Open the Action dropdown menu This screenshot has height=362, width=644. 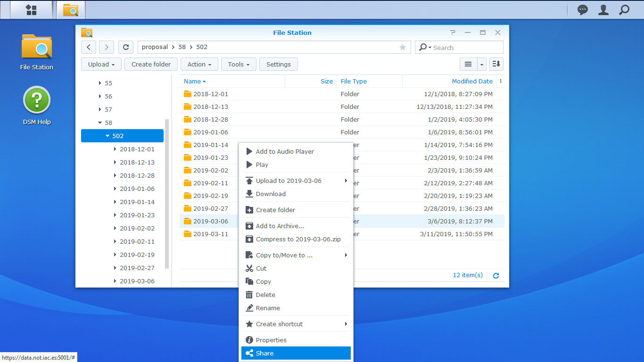point(199,65)
